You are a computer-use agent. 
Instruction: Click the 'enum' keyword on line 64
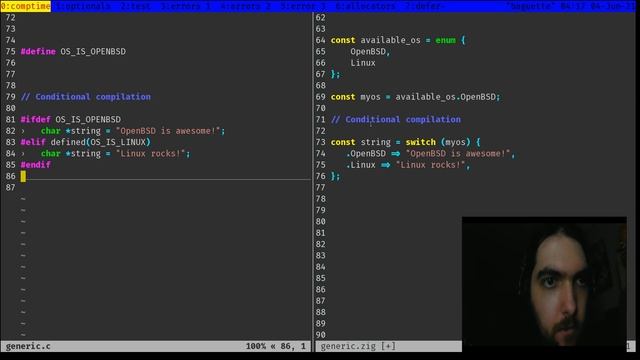pos(445,40)
